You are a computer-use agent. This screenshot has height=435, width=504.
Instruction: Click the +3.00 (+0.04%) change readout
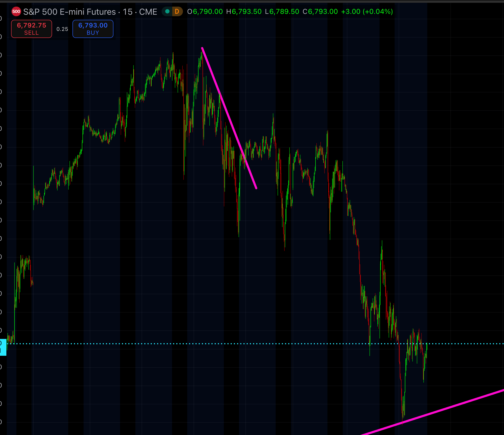point(367,12)
